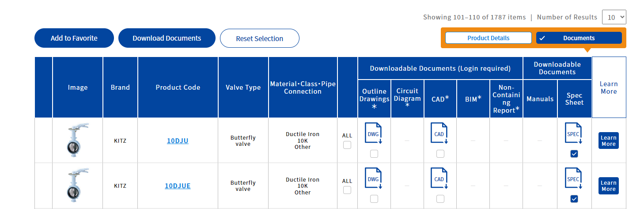This screenshot has height=209, width=644.
Task: Open the 10DJUE product code link
Action: 178,186
